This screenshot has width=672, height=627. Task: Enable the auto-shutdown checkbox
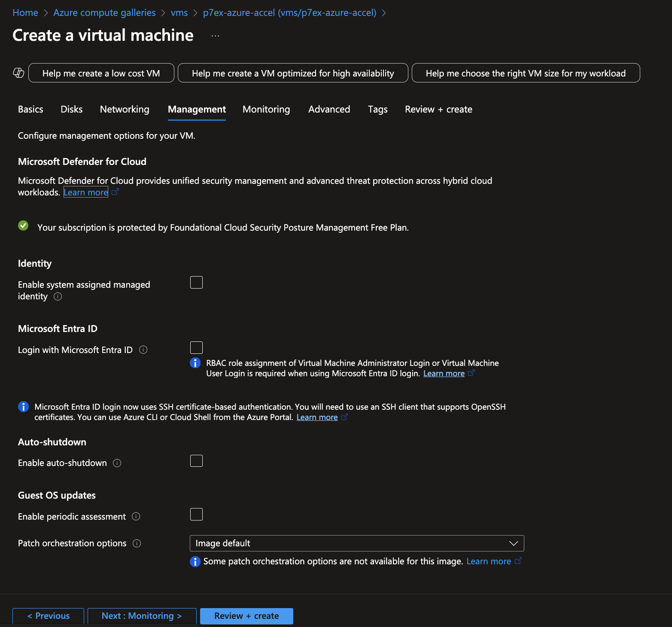coord(196,461)
